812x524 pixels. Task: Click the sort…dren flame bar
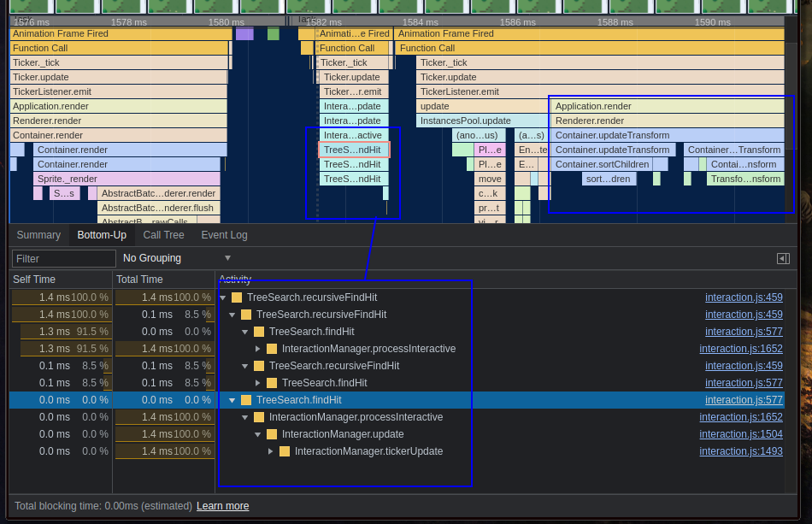608,179
